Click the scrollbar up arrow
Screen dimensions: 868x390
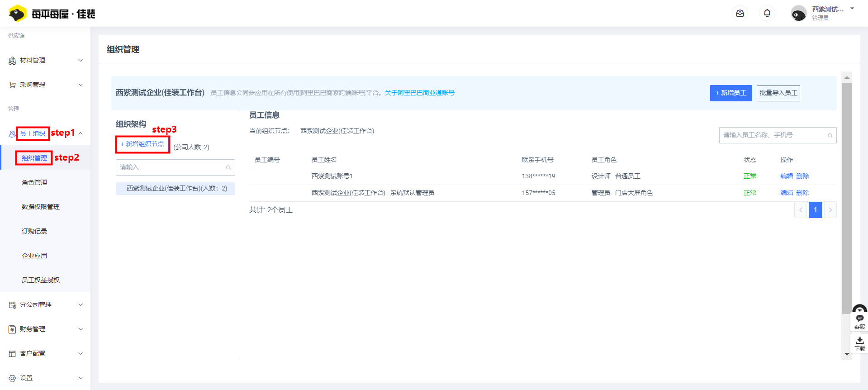(847, 77)
